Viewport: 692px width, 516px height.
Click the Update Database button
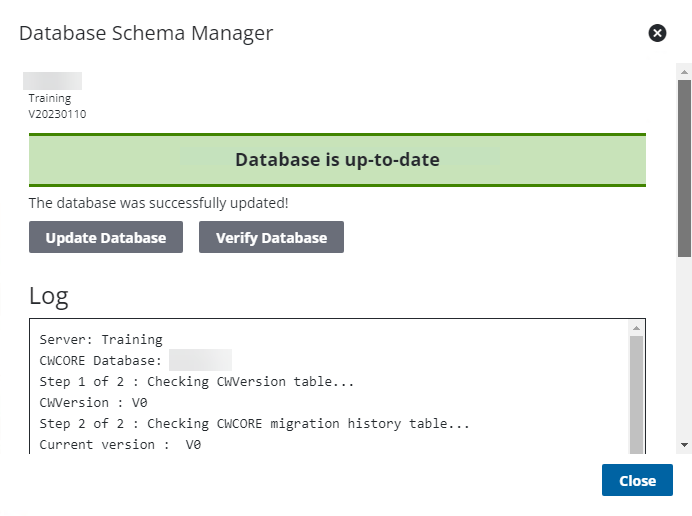(x=106, y=237)
